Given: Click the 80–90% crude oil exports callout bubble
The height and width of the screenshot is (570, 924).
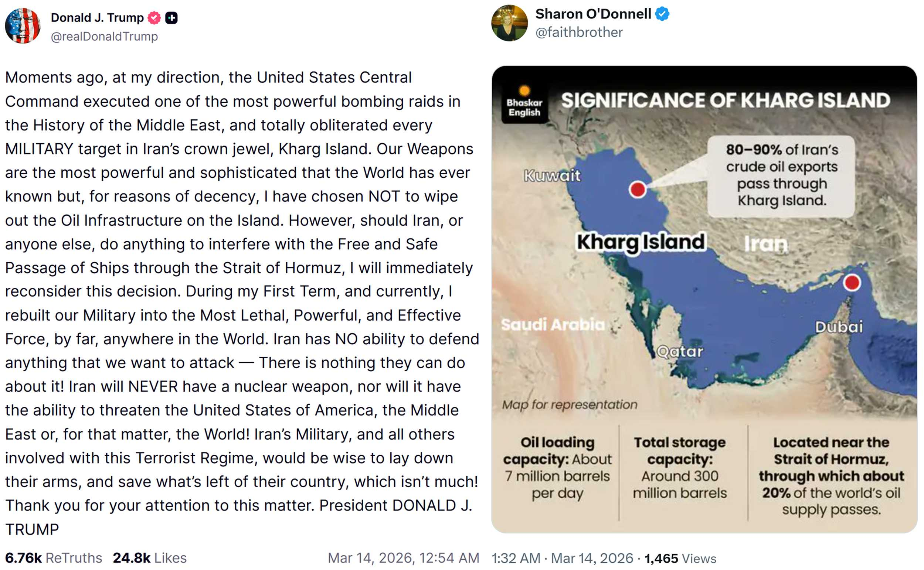Looking at the screenshot, I should [781, 176].
